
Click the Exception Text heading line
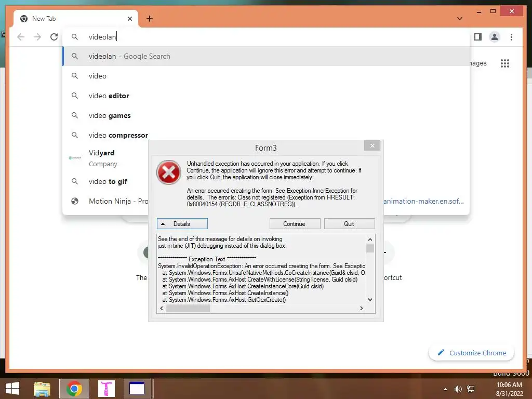coord(207,259)
